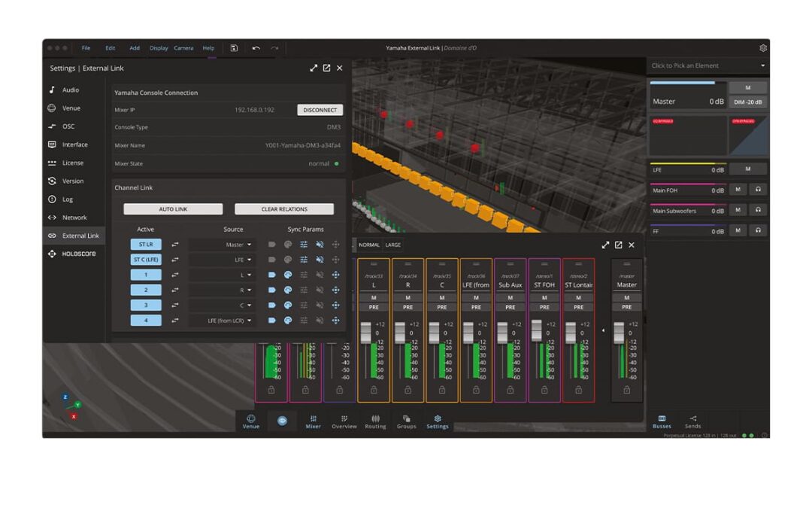Select the NORMAL strip size button

tap(369, 245)
